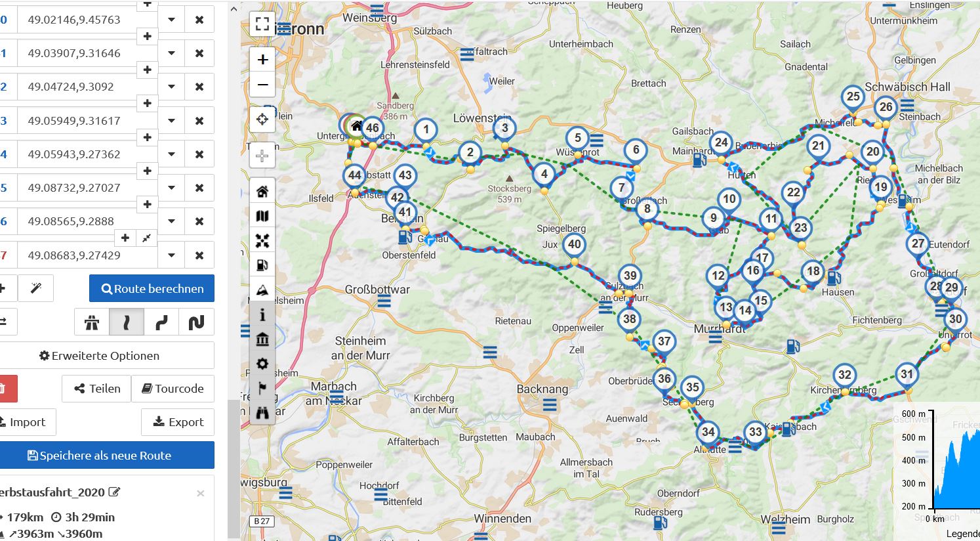Zoom out on the map
Screen dimensions: 980x541
click(x=262, y=85)
